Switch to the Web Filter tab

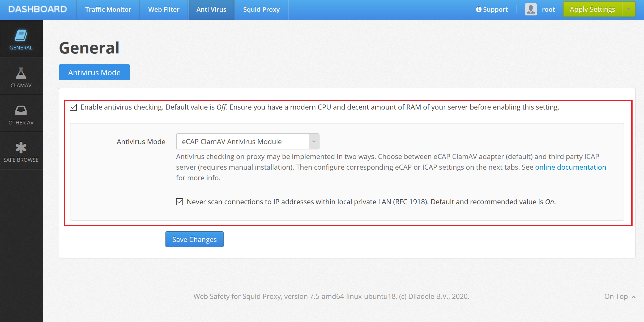(x=164, y=10)
